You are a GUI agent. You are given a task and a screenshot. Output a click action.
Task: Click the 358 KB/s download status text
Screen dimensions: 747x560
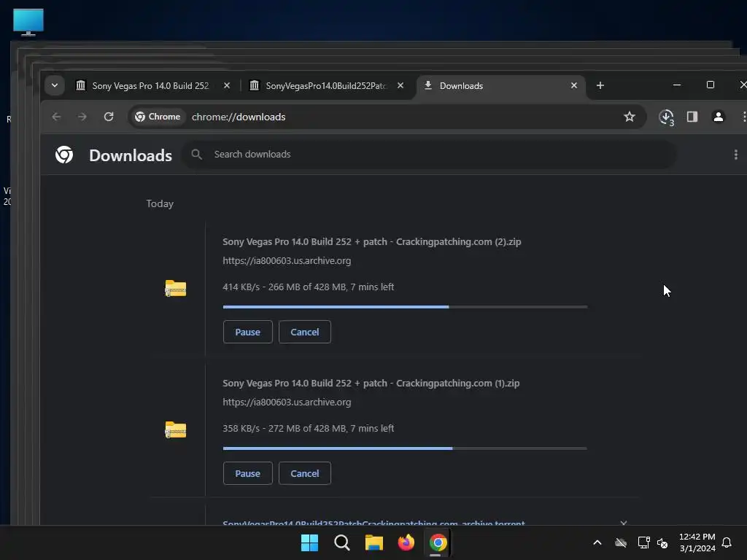309,428
